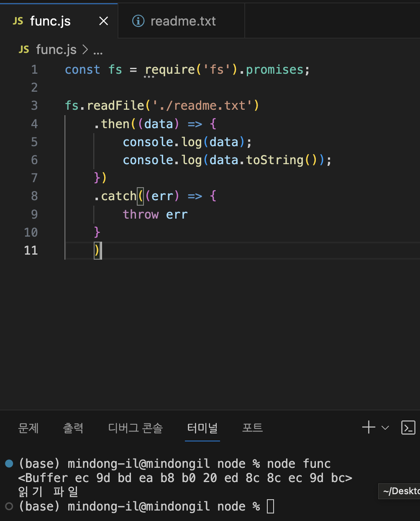Click 'const' keyword on line 1
The image size is (420, 521).
[82, 70]
